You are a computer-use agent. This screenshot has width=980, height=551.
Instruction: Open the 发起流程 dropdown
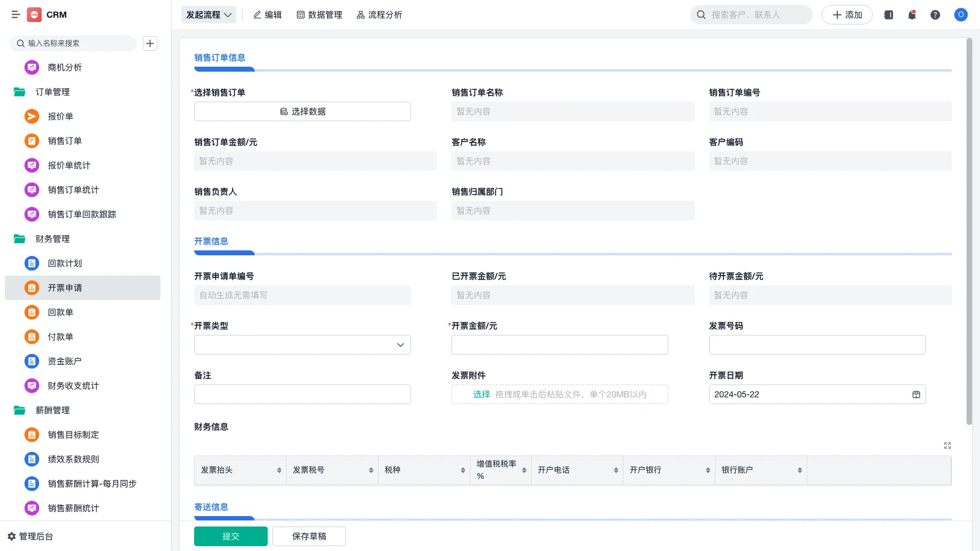pos(208,15)
